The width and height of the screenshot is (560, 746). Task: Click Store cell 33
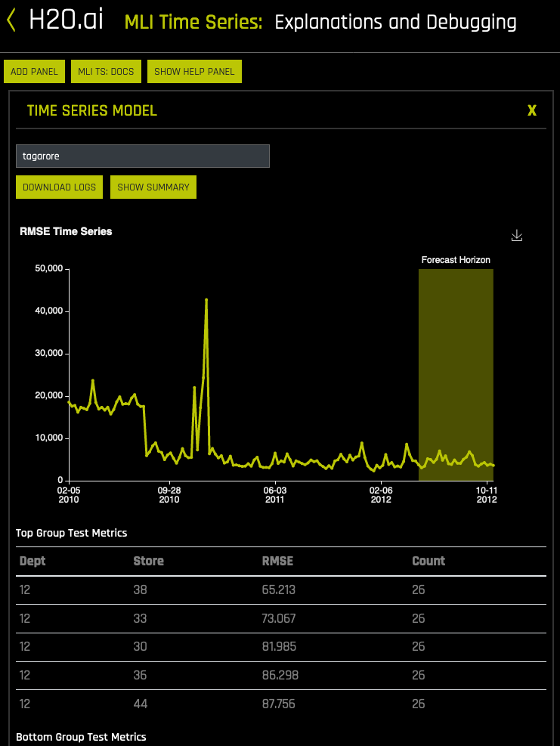[141, 618]
